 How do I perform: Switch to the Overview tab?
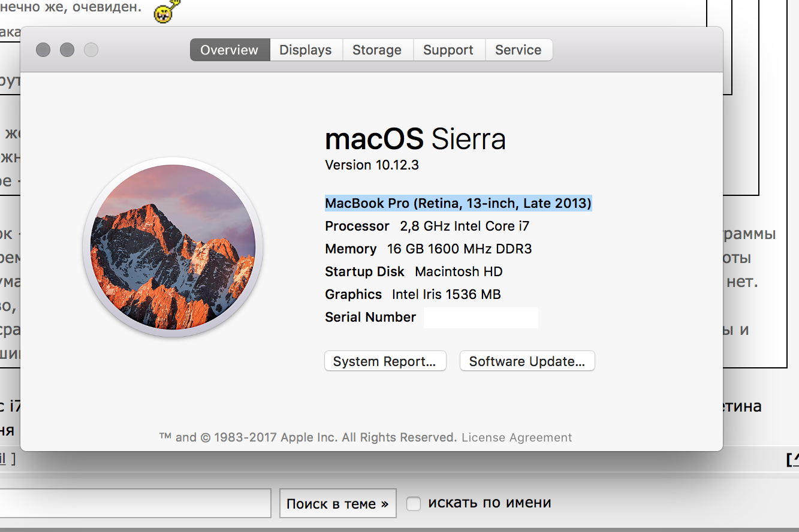click(230, 50)
